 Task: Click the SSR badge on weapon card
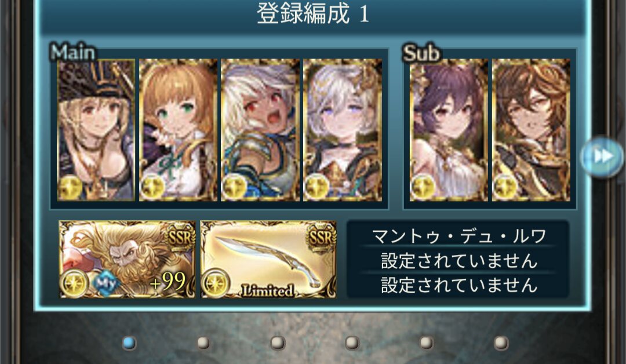[x=321, y=237]
